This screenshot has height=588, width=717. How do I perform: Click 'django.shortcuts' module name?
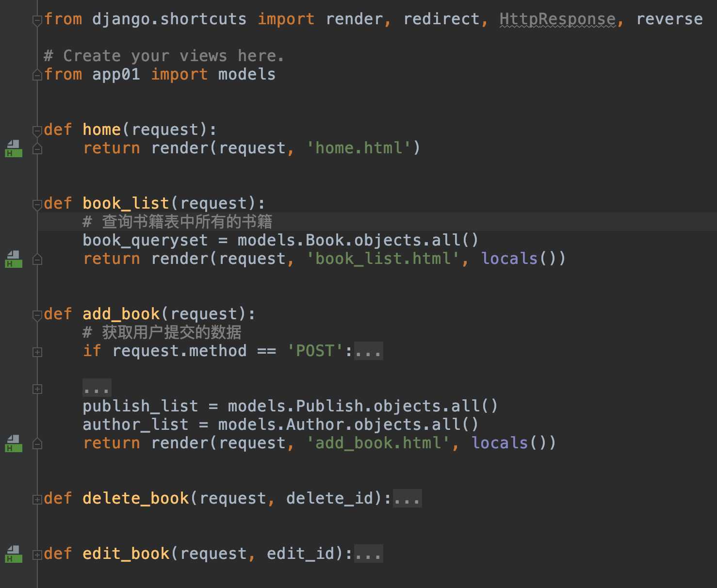point(169,19)
